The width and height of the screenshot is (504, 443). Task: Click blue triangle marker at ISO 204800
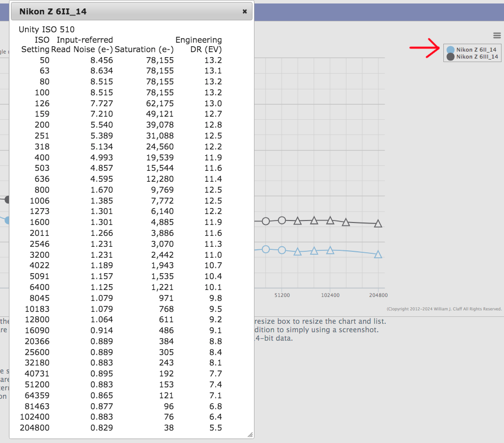tap(378, 254)
